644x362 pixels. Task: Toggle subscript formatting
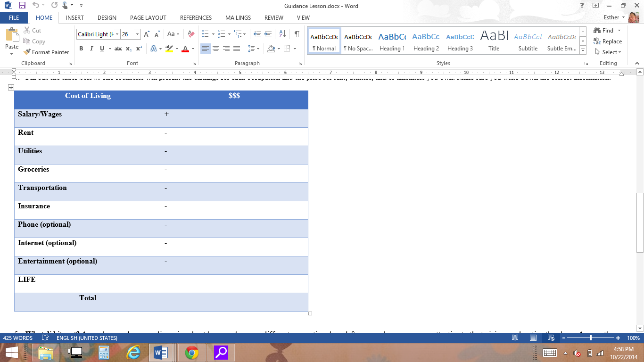click(x=129, y=49)
